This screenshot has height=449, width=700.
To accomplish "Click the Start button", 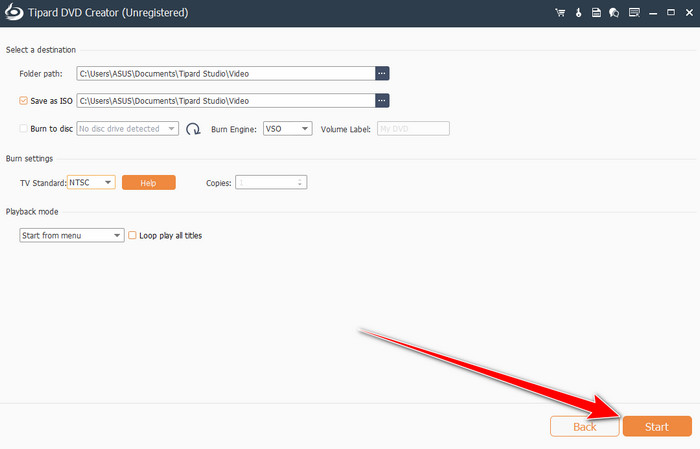I will pyautogui.click(x=657, y=427).
